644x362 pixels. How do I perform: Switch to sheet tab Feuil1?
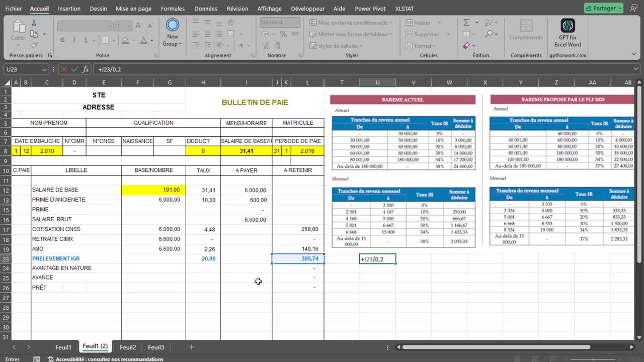[x=63, y=347]
